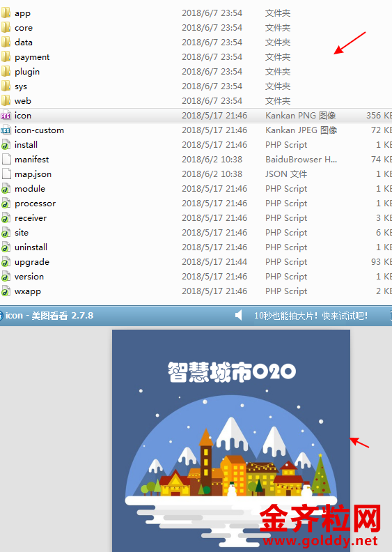The height and width of the screenshot is (552, 392).
Task: Select the file name wxapp
Action: (x=28, y=291)
